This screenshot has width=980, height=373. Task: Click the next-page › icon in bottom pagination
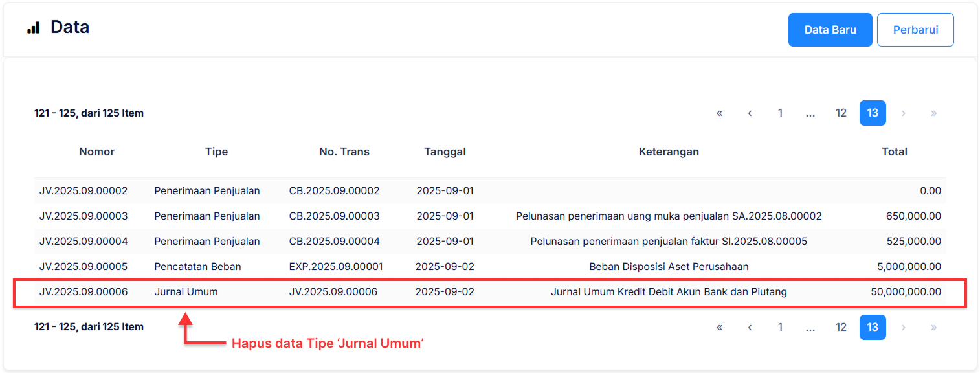point(903,327)
